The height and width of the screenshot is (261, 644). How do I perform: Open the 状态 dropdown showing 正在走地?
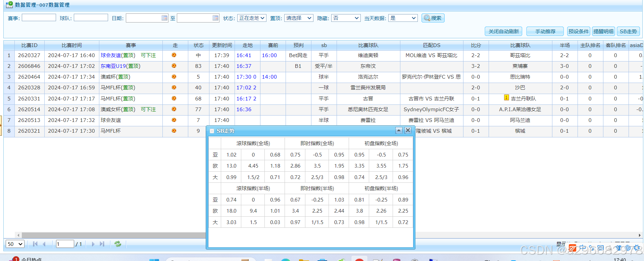[252, 18]
